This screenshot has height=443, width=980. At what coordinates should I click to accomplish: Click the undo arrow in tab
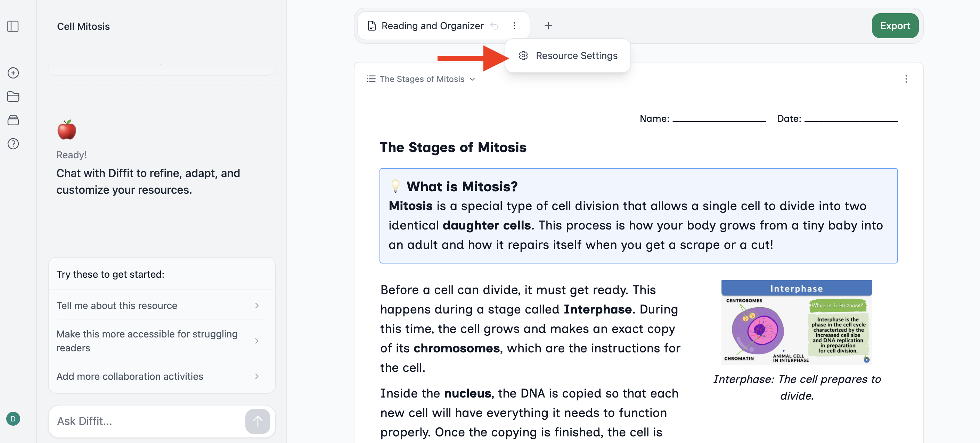[494, 26]
